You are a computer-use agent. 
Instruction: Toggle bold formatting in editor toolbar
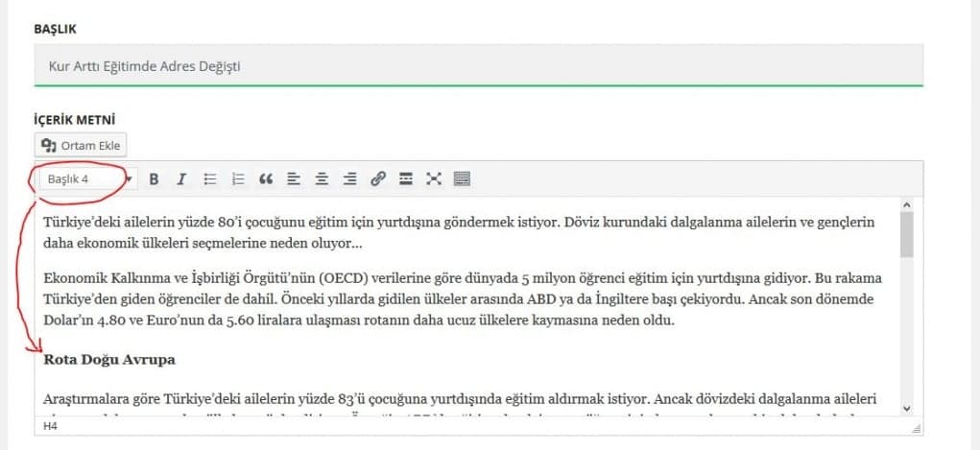click(x=154, y=179)
